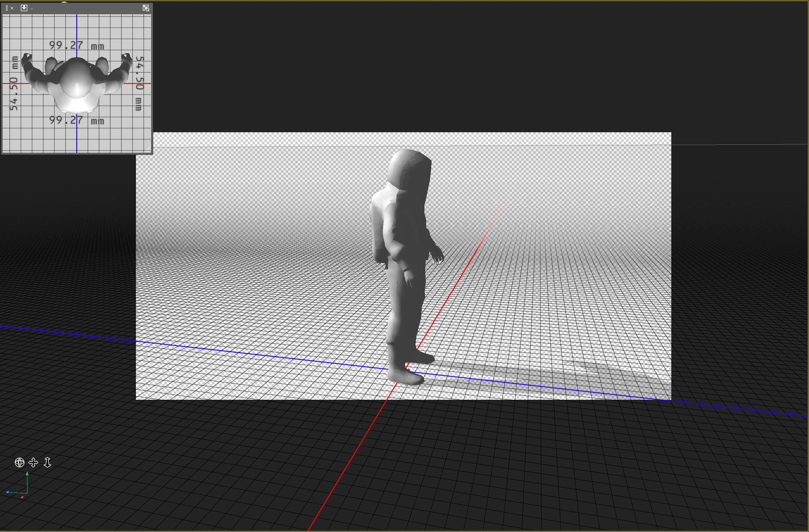Viewport: 809px width, 532px height.
Task: Click the orbit camera sphere icon
Action: pyautogui.click(x=19, y=462)
